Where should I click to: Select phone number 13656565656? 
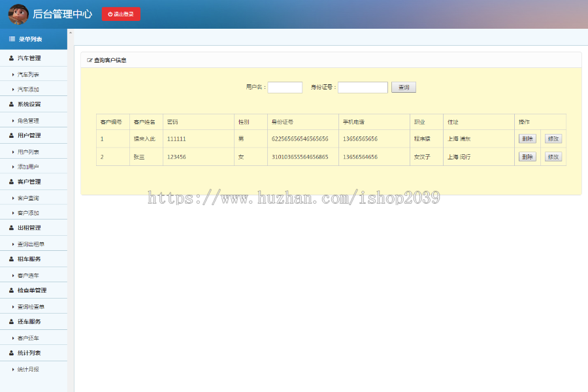point(360,139)
